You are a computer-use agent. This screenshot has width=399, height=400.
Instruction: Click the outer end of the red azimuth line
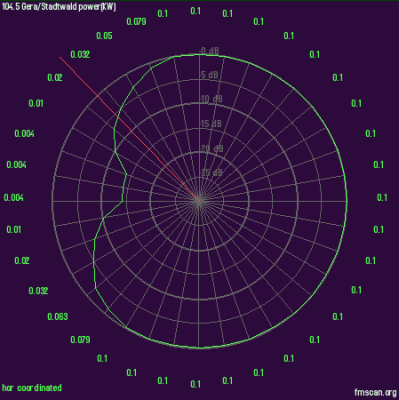point(60,58)
